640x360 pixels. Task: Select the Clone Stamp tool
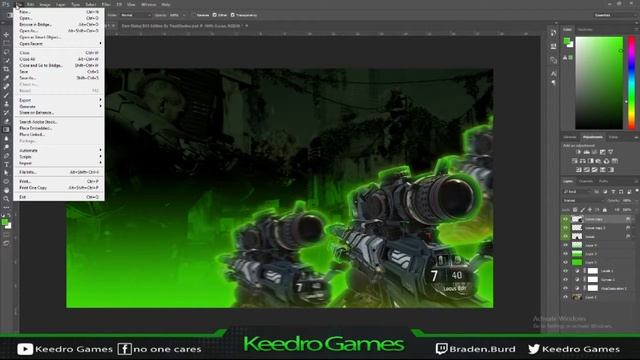click(6, 104)
